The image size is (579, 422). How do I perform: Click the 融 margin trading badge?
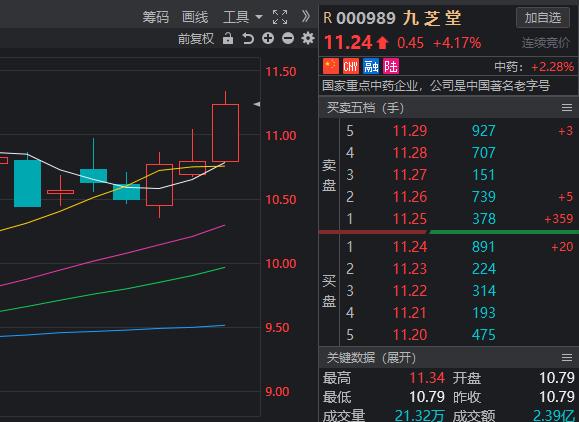[371, 66]
